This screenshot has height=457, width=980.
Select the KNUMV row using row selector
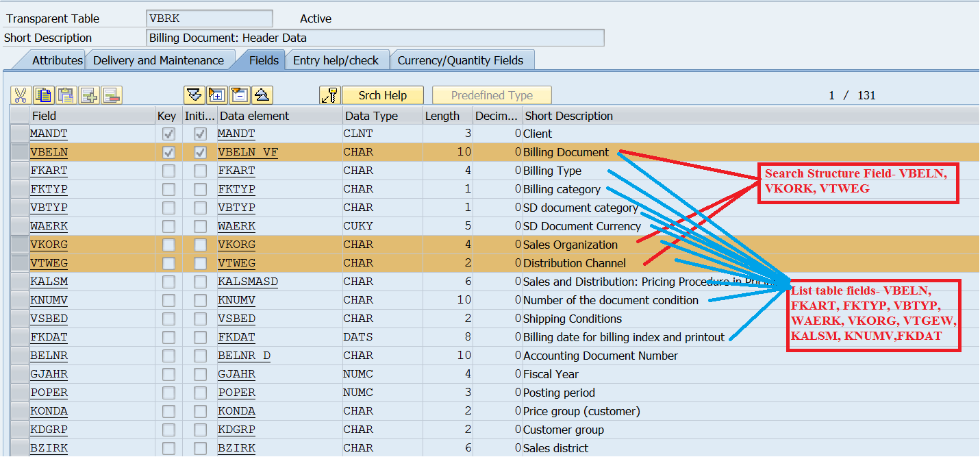pos(19,300)
